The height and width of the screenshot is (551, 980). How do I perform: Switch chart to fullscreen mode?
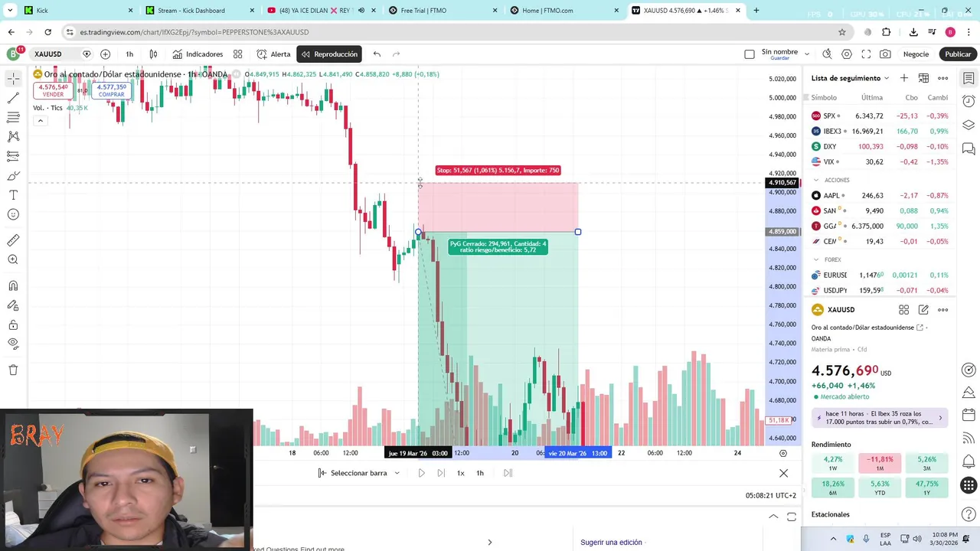(866, 54)
